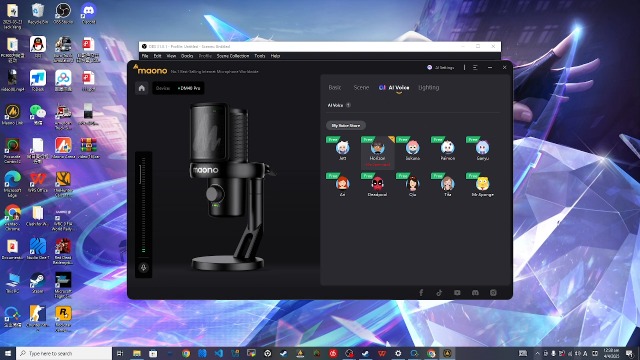The image size is (640, 360).
Task: Open the File menu in OBS
Action: (x=145, y=56)
